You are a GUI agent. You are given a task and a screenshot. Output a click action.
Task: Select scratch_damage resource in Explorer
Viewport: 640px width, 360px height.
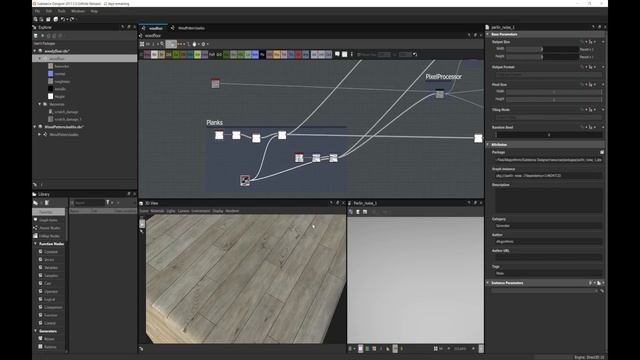tap(63, 112)
